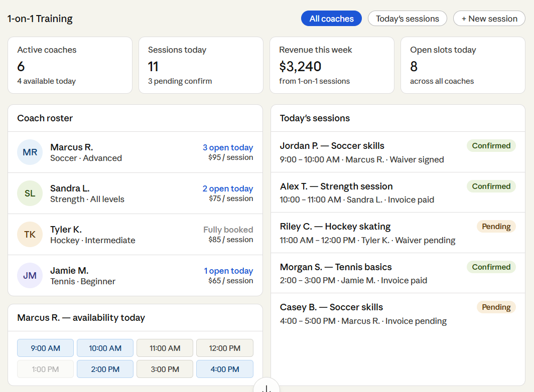The height and width of the screenshot is (392, 534).
Task: Open Sandra L.'s 2 open today link
Action: tap(227, 188)
